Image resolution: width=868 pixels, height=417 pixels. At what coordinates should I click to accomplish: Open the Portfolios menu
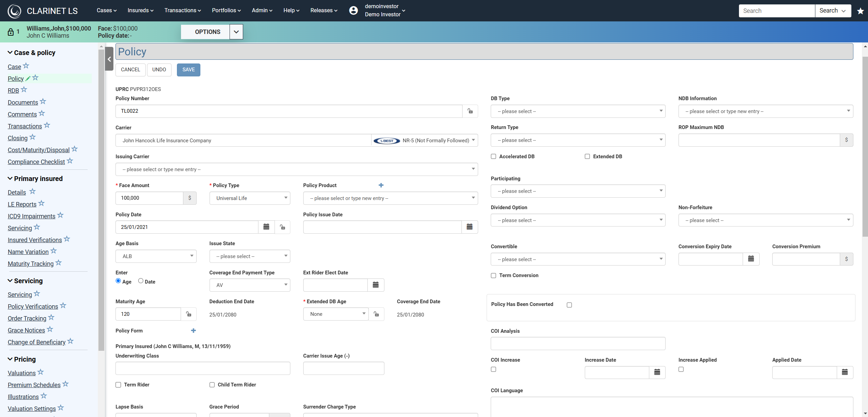[x=226, y=11]
